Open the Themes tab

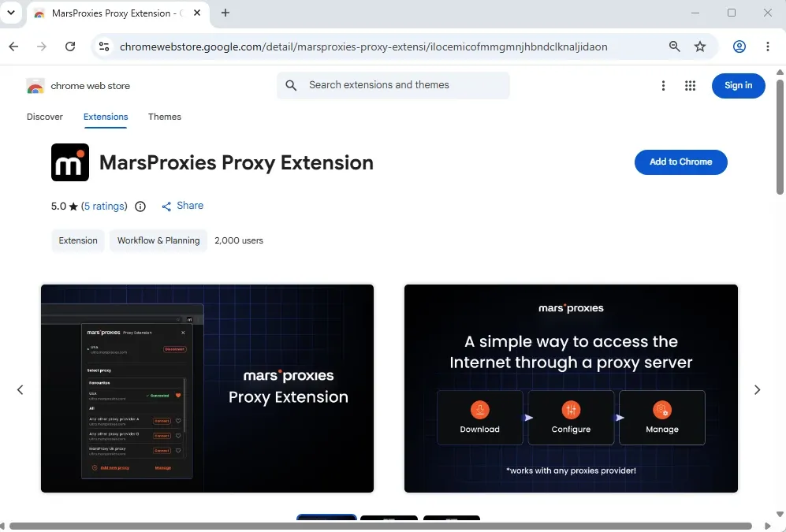[165, 117]
